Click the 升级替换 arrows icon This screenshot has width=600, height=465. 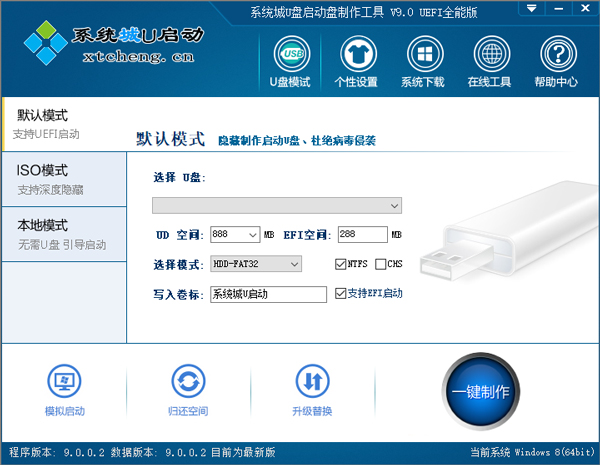[x=313, y=381]
